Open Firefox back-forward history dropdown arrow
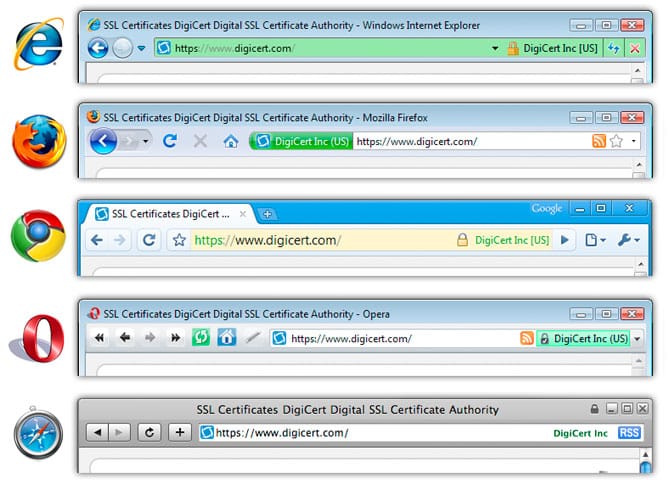 click(145, 141)
